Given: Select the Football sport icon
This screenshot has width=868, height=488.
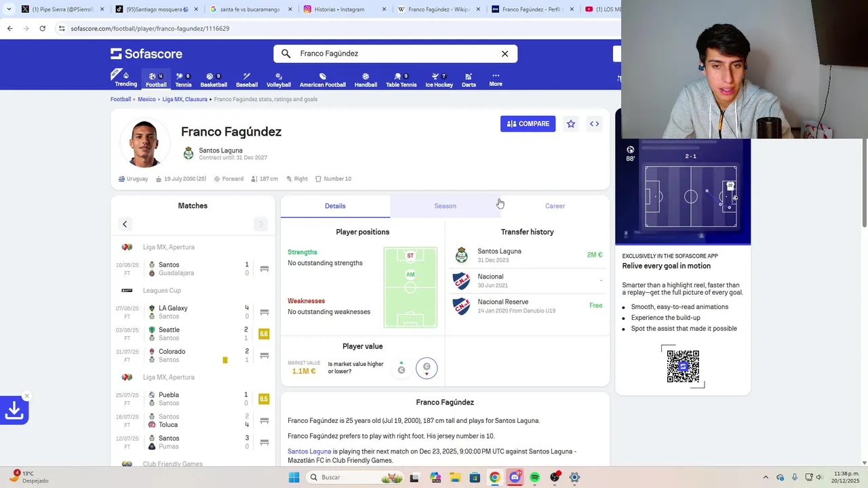Looking at the screenshot, I should (156, 79).
